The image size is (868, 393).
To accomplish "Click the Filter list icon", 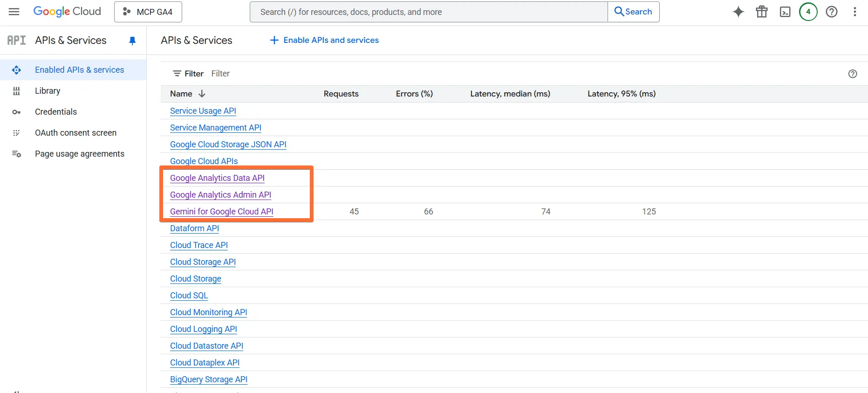I will pos(177,74).
